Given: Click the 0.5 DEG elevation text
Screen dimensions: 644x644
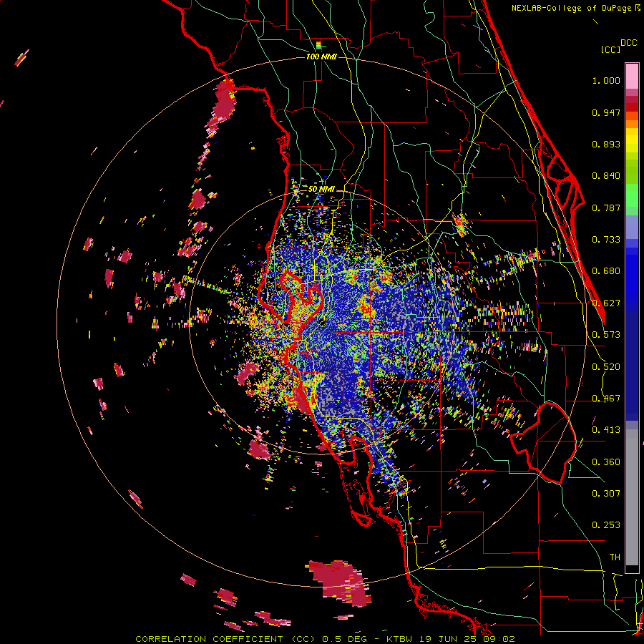Looking at the screenshot, I should (x=345, y=639).
